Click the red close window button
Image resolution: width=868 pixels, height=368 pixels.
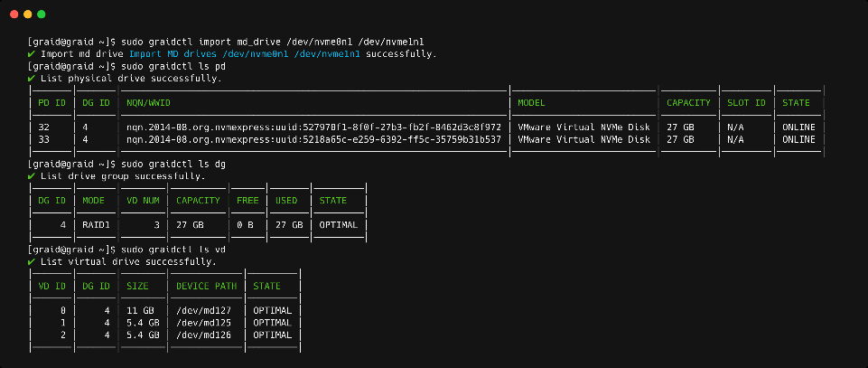click(14, 14)
